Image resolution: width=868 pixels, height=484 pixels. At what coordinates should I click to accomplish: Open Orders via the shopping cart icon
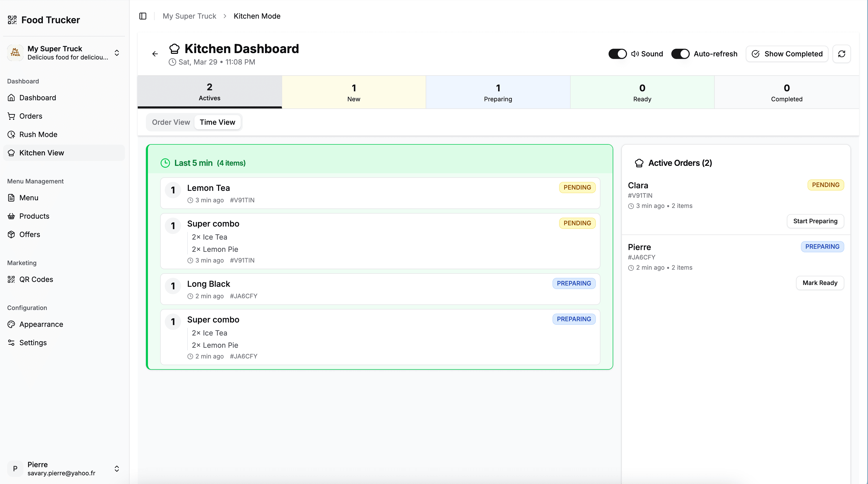pos(11,116)
